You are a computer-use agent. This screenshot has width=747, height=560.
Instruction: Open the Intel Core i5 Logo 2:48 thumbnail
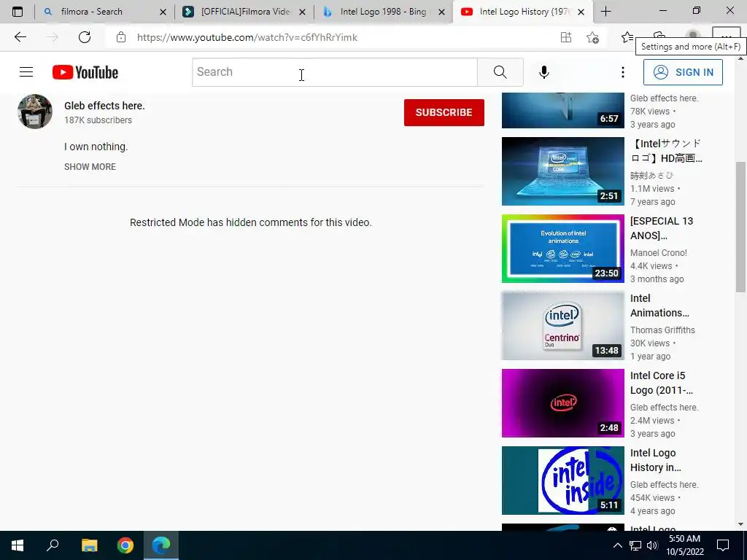tap(562, 403)
